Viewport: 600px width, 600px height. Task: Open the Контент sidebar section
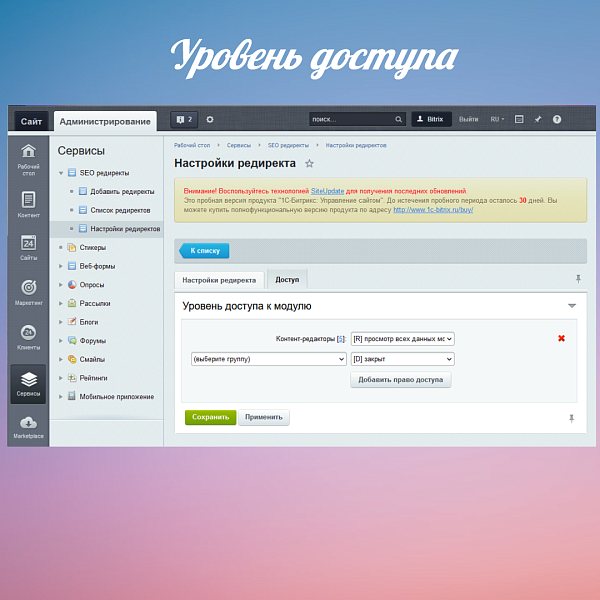[x=28, y=203]
